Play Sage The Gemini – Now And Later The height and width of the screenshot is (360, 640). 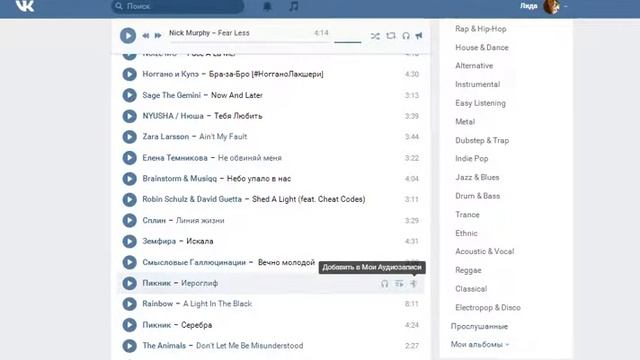[x=129, y=95]
